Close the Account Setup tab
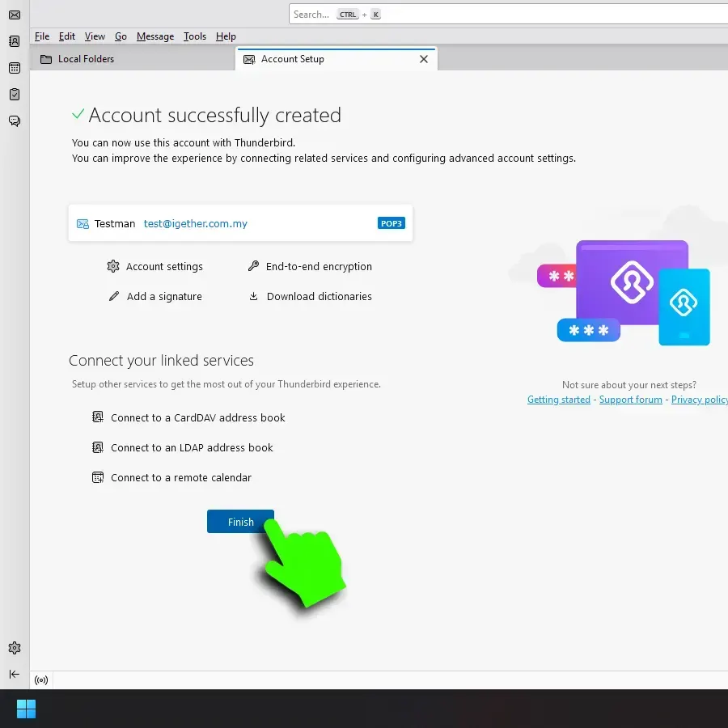Viewport: 728px width, 728px height. click(x=424, y=59)
